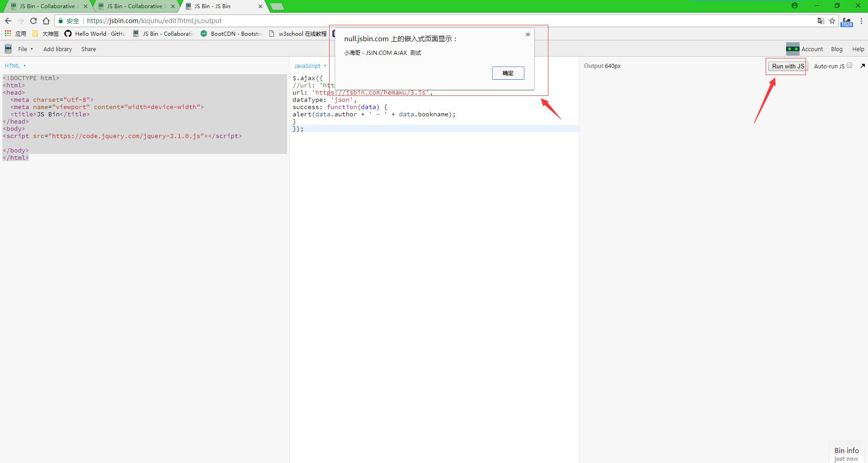Open the Chrome three-dot menu
The width and height of the screenshot is (868, 463).
(x=861, y=21)
